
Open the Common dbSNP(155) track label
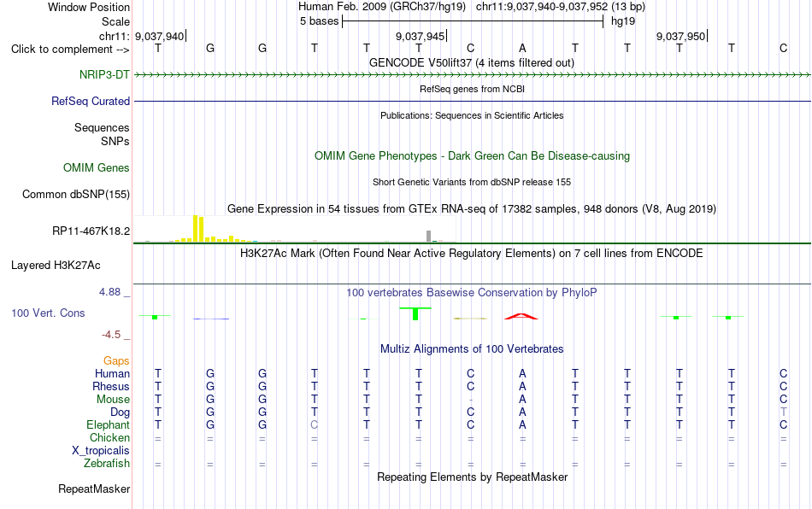click(75, 194)
